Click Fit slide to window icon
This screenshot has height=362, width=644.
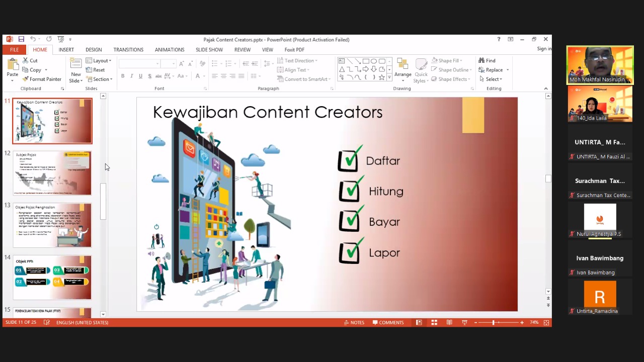pos(546,322)
